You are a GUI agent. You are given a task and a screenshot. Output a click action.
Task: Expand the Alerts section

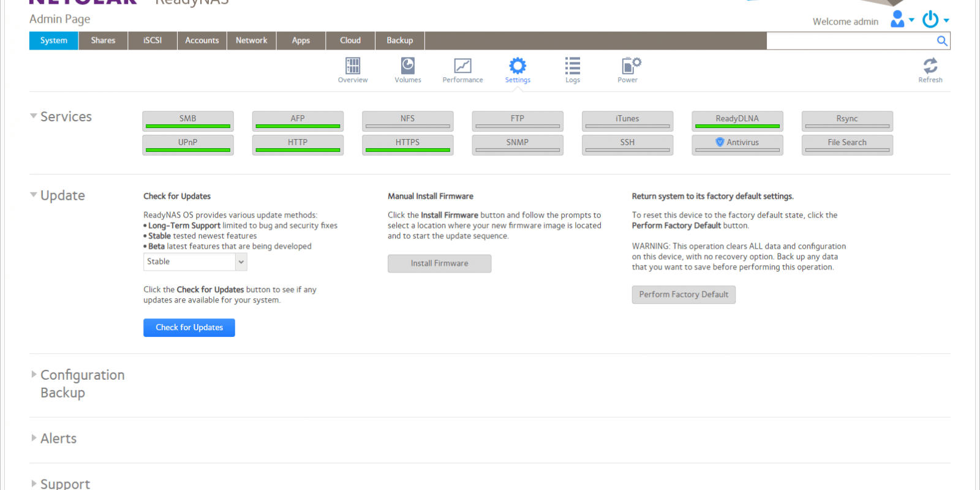click(x=34, y=438)
